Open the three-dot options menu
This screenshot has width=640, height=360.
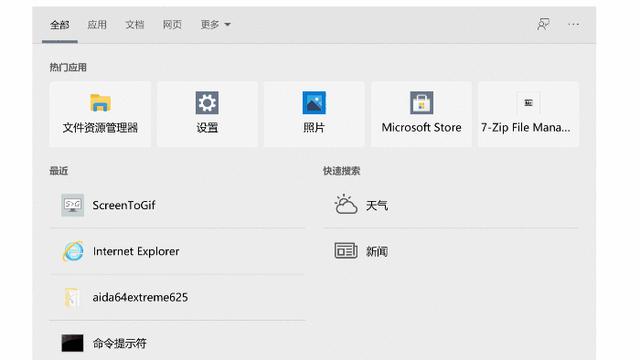pyautogui.click(x=573, y=24)
